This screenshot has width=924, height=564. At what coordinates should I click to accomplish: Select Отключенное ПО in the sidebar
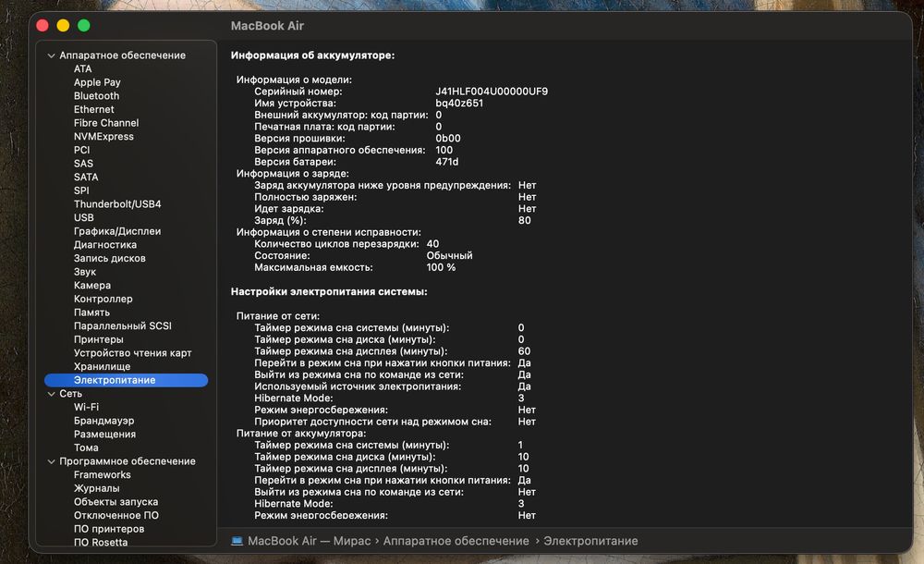116,516
